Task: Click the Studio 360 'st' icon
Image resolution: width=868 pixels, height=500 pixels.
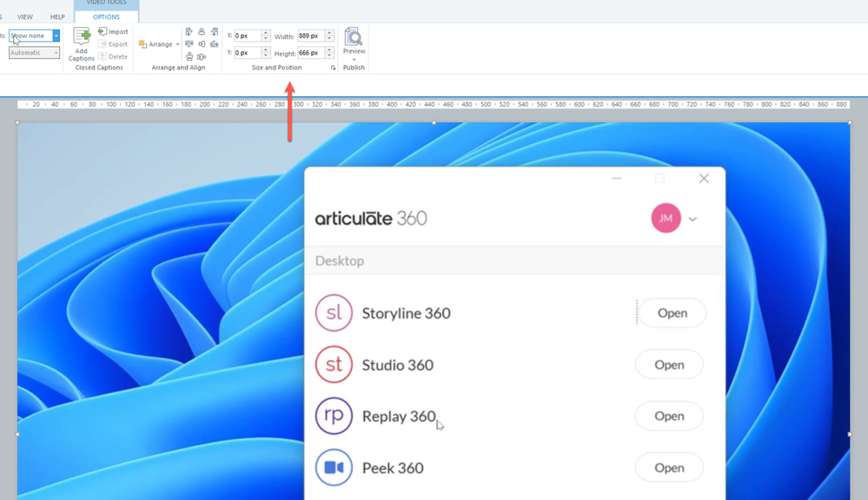Action: coord(334,365)
